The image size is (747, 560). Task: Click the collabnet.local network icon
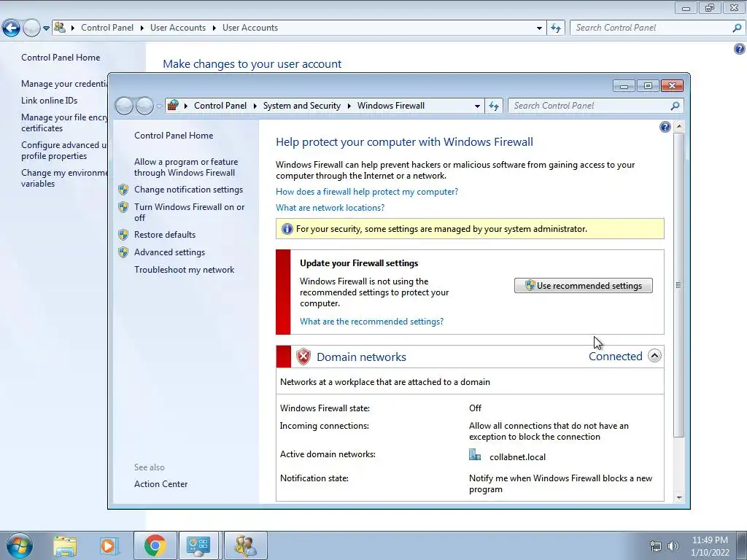[x=475, y=455]
